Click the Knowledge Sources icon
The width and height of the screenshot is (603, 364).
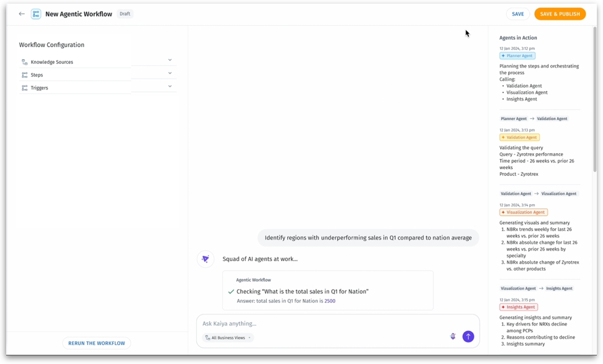click(x=25, y=63)
